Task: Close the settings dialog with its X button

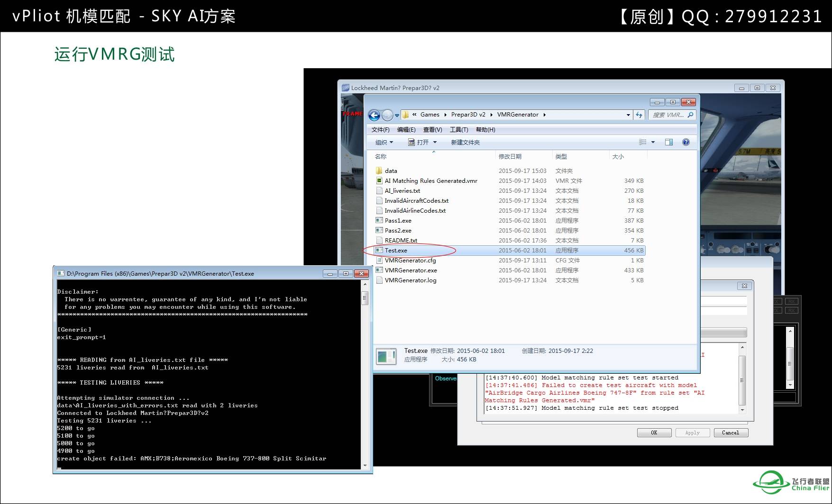Action: [x=744, y=286]
